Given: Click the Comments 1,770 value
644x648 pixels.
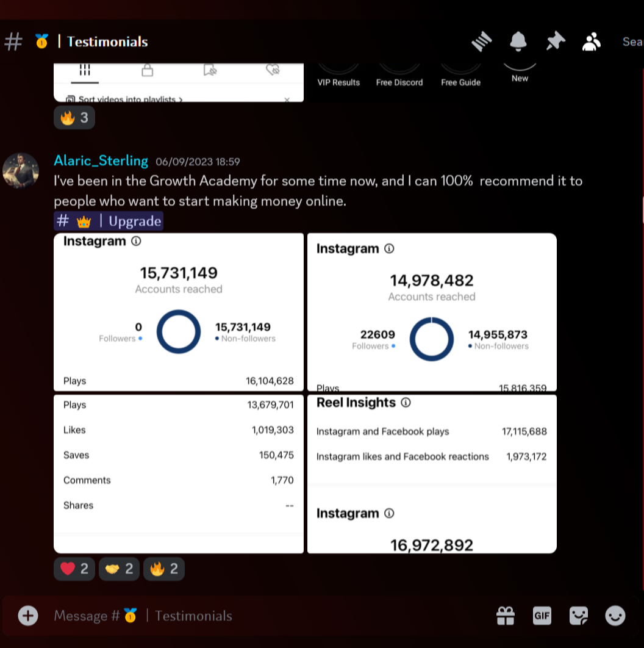Looking at the screenshot, I should pyautogui.click(x=282, y=480).
